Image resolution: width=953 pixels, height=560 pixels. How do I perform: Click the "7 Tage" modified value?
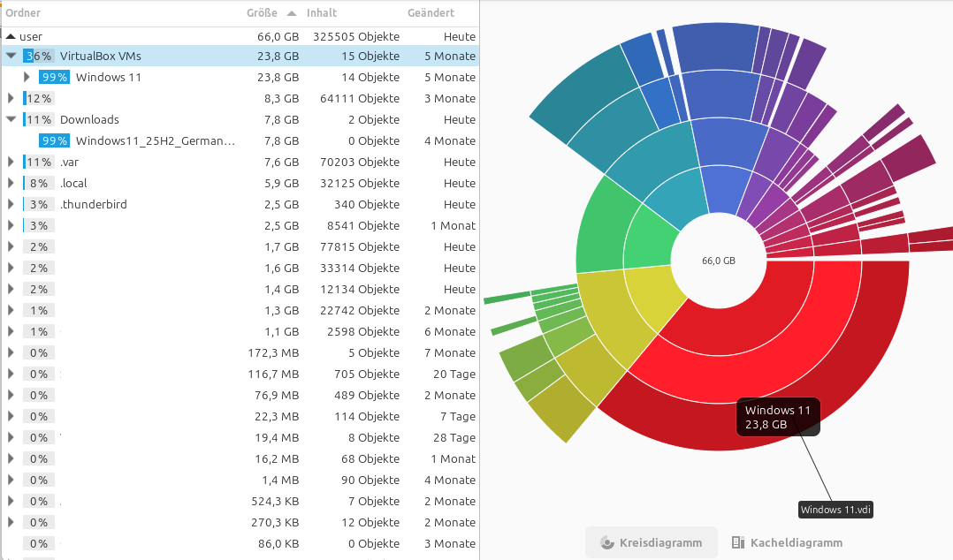(458, 417)
